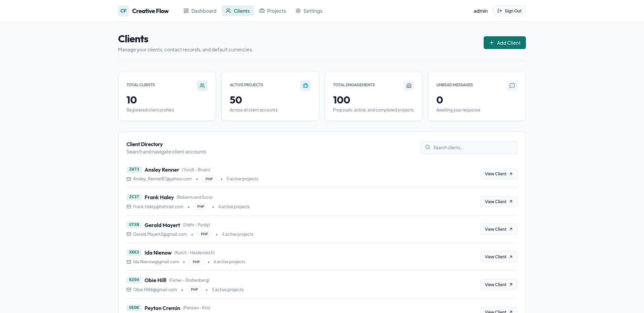
Task: Click the Gerald Mayert client name
Action: 162,225
